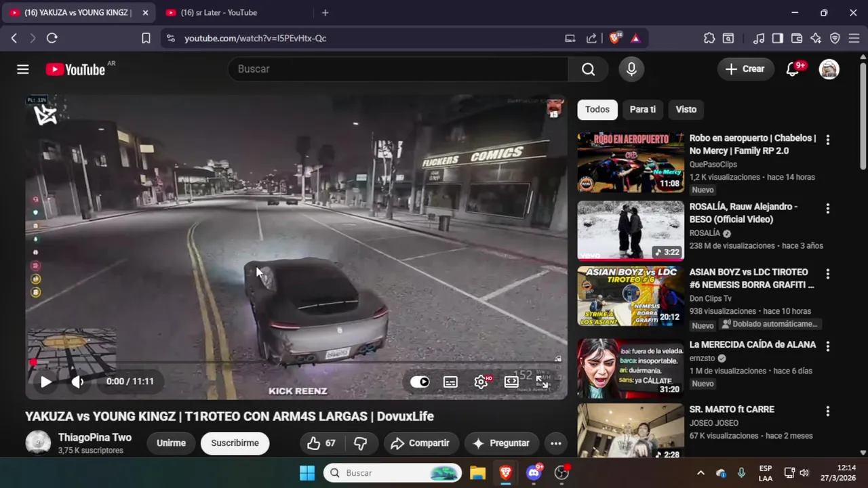868x488 pixels.
Task: Switch to the sr Later YouTube tab
Action: click(218, 12)
